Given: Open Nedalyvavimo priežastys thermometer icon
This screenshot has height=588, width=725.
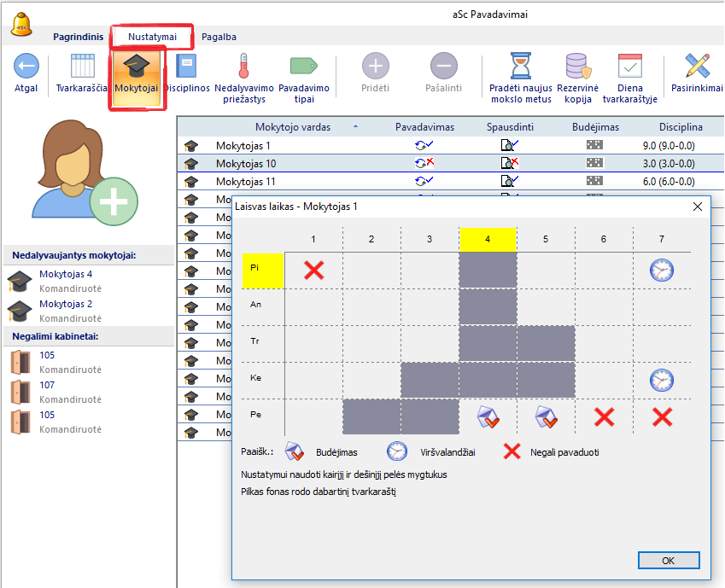Looking at the screenshot, I should tap(243, 66).
